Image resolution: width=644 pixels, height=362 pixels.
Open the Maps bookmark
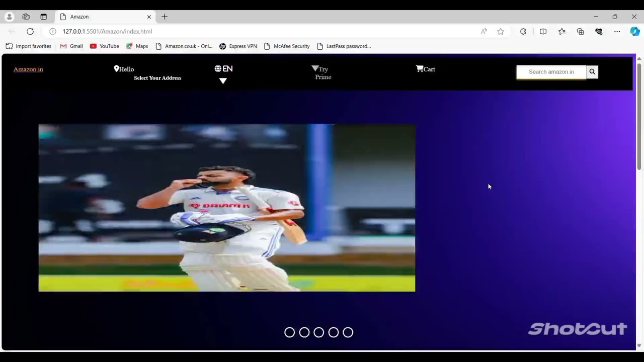click(x=137, y=46)
